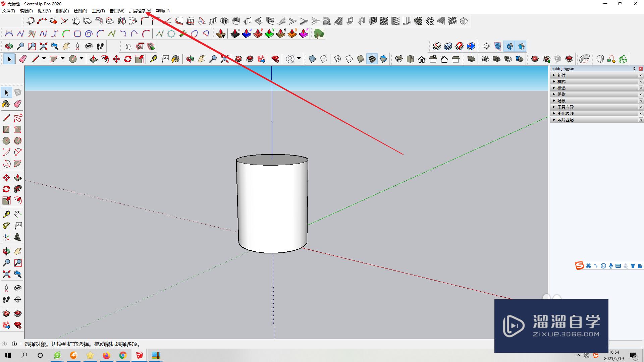This screenshot has height=362, width=644.
Task: Toggle the X-ray face style button
Action: point(312,59)
